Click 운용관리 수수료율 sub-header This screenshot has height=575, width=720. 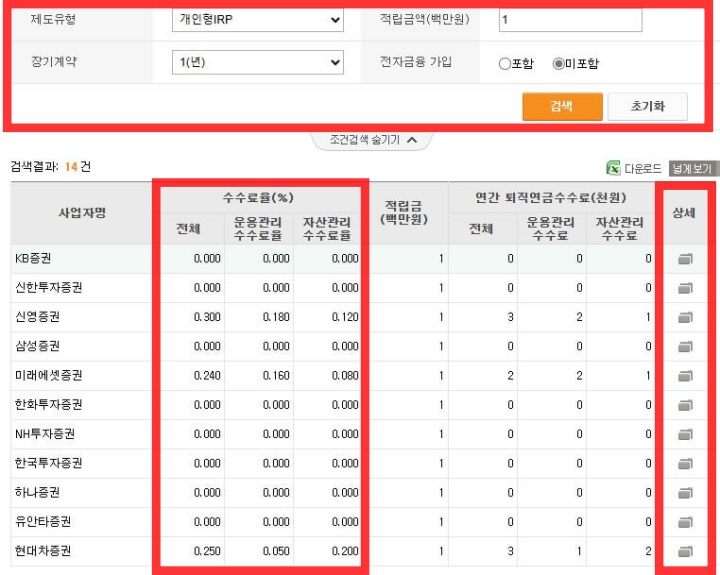pos(258,229)
